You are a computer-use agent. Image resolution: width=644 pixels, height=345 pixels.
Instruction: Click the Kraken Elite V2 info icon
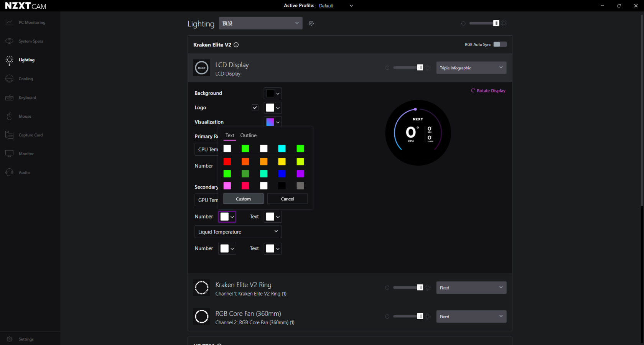pyautogui.click(x=236, y=45)
